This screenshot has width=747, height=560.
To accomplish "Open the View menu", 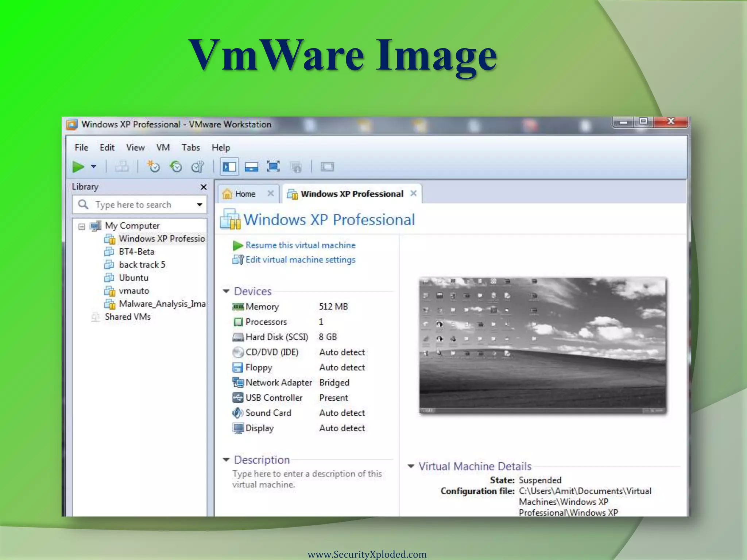I will pos(135,147).
